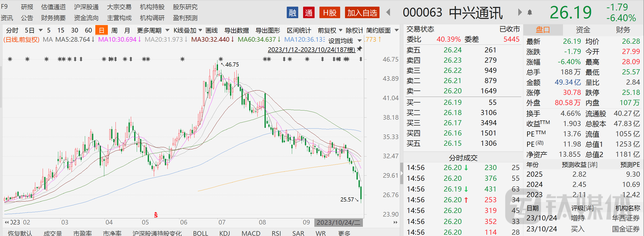Open 公告 announcements section
Screen dimensions: 644x236
tap(27, 18)
